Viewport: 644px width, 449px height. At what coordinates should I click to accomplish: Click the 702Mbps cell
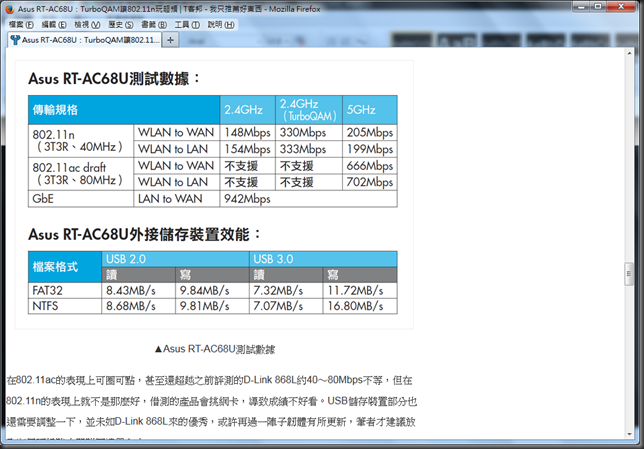tap(370, 182)
